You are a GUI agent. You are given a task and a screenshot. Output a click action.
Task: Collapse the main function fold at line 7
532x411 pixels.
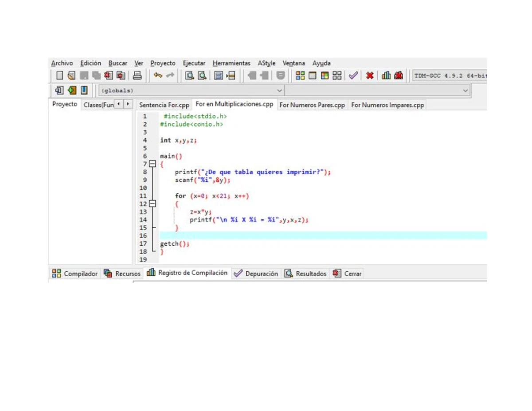[x=153, y=164]
